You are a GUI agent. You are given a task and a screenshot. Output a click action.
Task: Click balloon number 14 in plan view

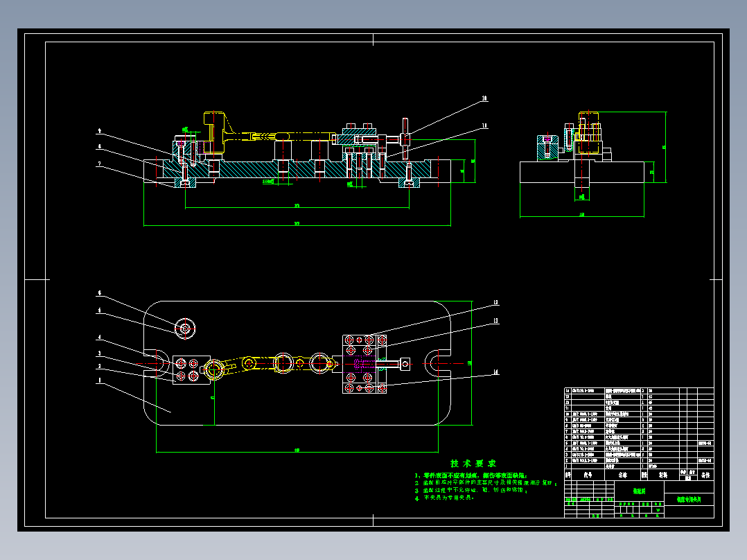tap(495, 372)
